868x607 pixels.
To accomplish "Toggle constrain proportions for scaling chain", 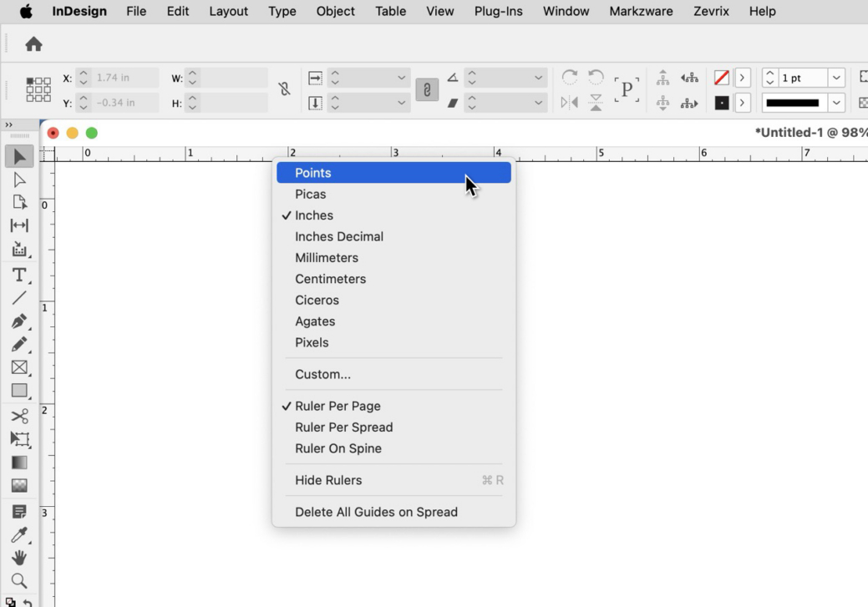I will pos(427,89).
